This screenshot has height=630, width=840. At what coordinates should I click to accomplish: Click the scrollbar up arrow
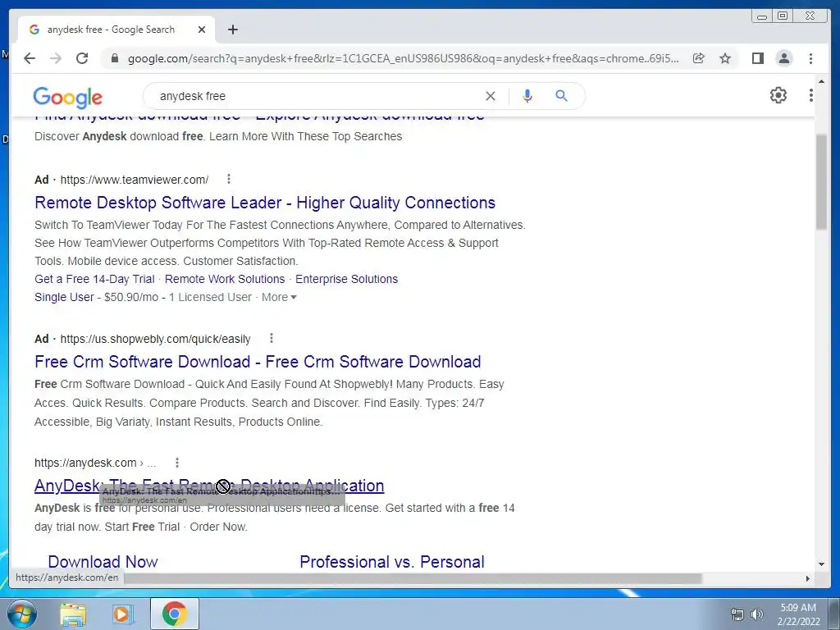point(821,81)
